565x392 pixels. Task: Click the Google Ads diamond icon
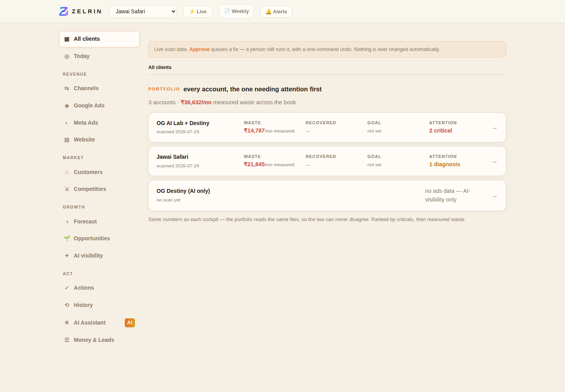point(67,105)
